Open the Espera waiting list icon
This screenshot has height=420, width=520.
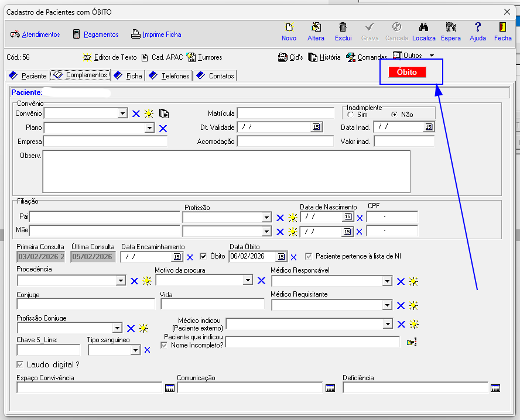pyautogui.click(x=450, y=27)
